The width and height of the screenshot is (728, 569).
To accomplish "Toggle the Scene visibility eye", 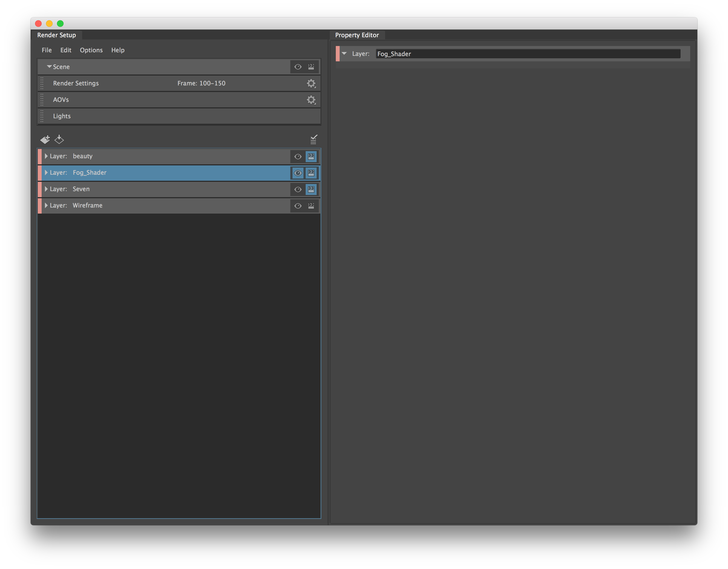I will coord(298,67).
